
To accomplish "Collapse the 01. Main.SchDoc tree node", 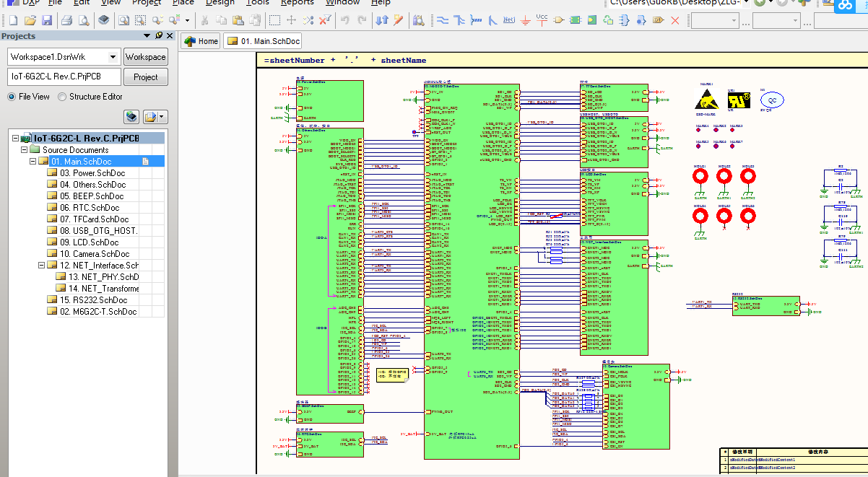I will coord(32,162).
